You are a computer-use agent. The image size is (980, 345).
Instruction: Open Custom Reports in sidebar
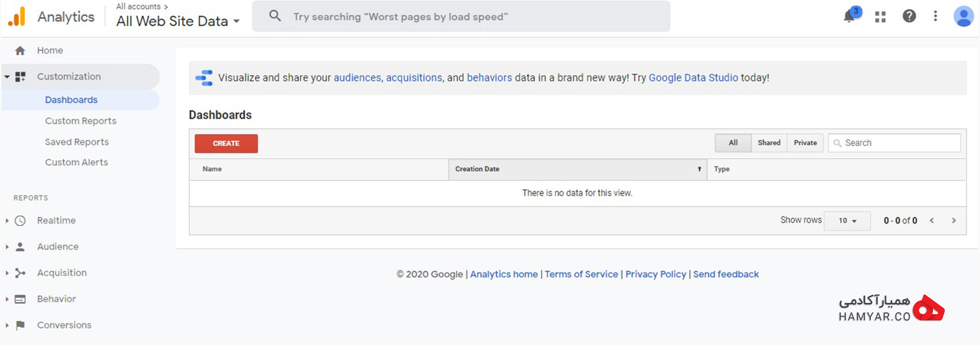81,121
